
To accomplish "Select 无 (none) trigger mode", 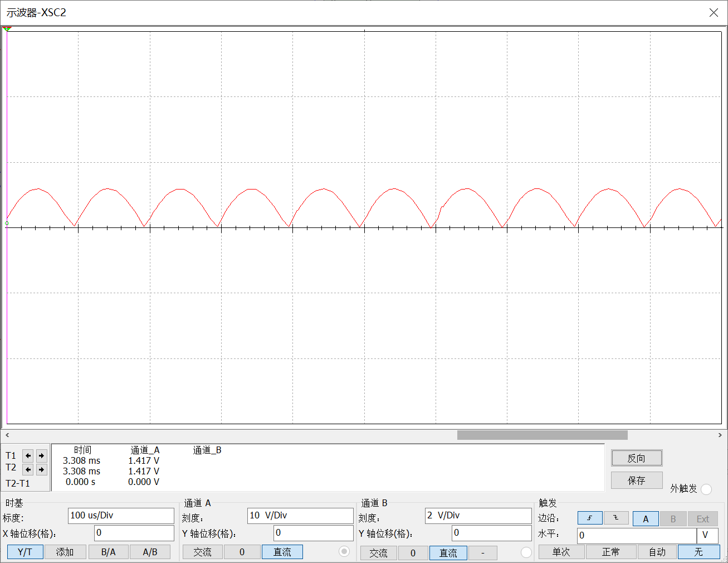I will pyautogui.click(x=698, y=552).
